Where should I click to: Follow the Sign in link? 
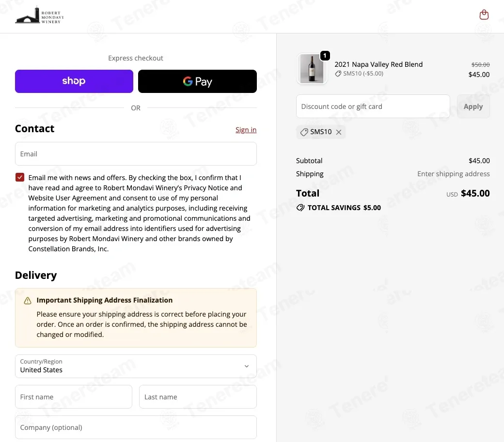pyautogui.click(x=246, y=130)
